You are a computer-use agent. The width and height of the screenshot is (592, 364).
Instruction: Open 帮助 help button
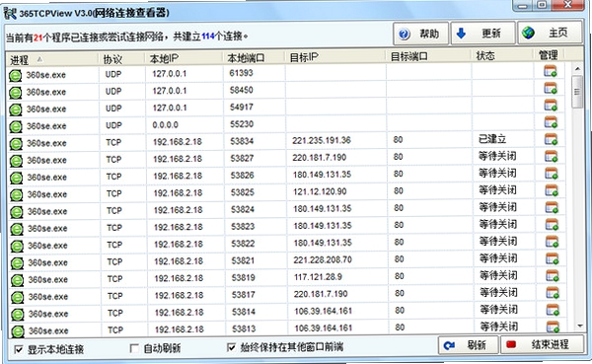pos(420,34)
